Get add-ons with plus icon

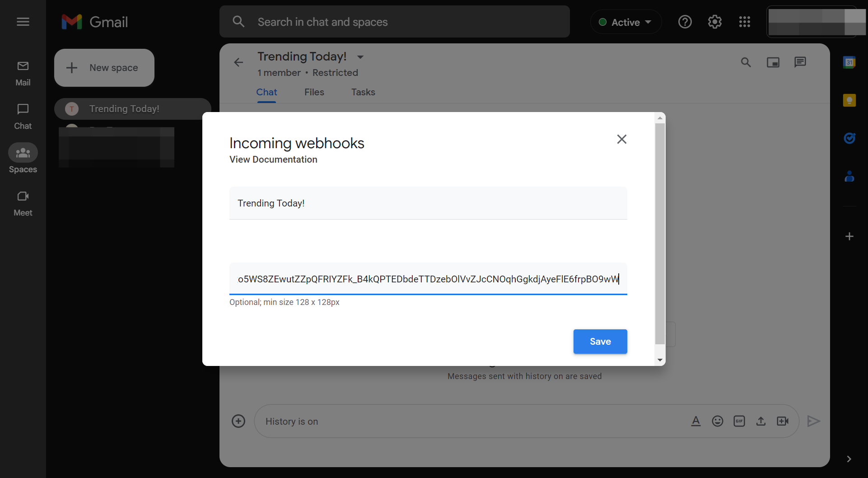(849, 236)
